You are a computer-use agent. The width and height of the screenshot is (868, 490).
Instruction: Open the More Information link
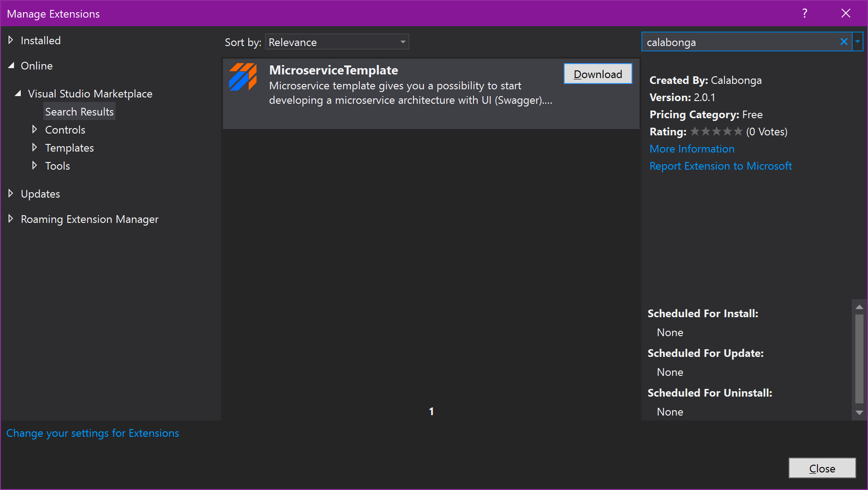click(692, 149)
